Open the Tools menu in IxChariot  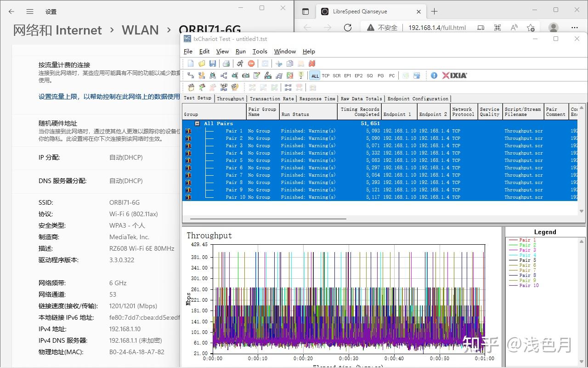click(x=260, y=51)
